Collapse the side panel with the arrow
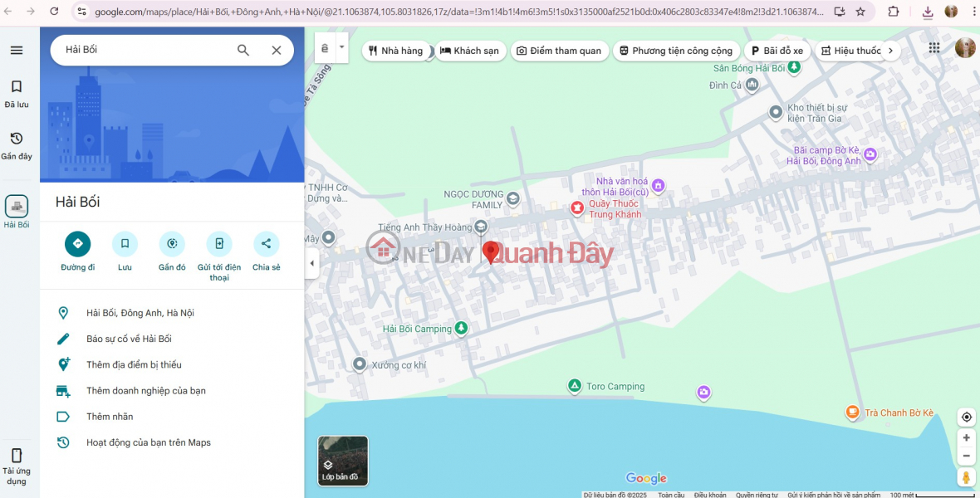This screenshot has width=980, height=498. (x=311, y=263)
